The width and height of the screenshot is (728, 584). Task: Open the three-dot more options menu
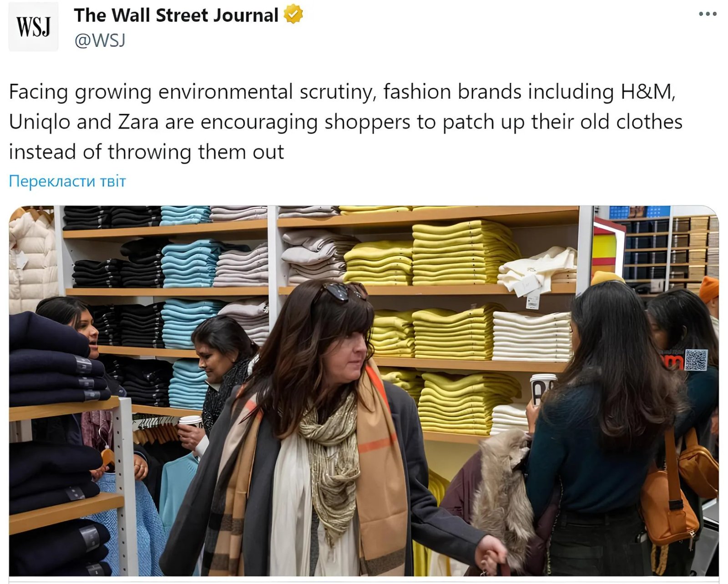tap(708, 14)
